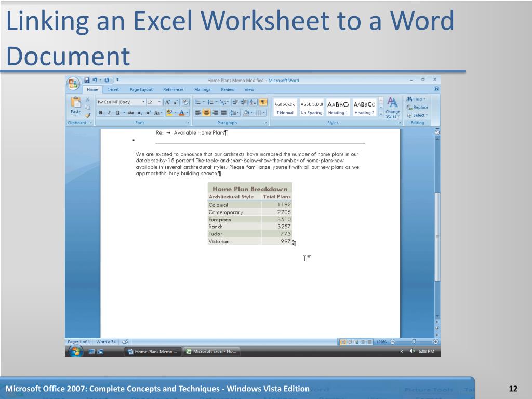Open Microsoft Office Word Help
This screenshot has height=399, width=532.
click(436, 89)
